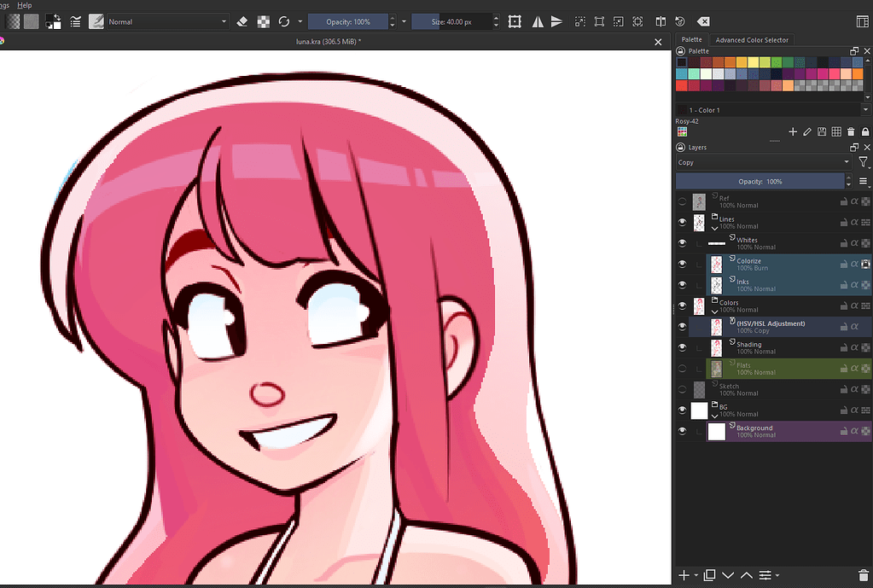Click the filter layers funnel button
This screenshot has width=873, height=588.
pos(863,161)
